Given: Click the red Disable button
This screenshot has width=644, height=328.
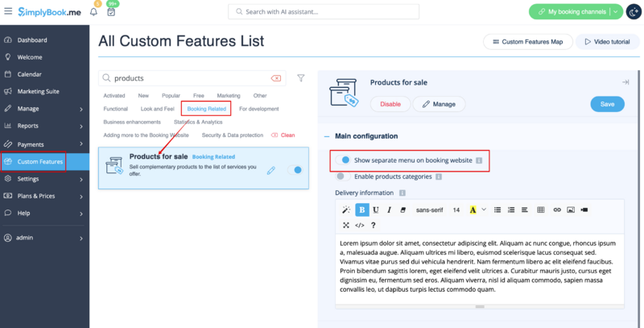Looking at the screenshot, I should click(390, 104).
